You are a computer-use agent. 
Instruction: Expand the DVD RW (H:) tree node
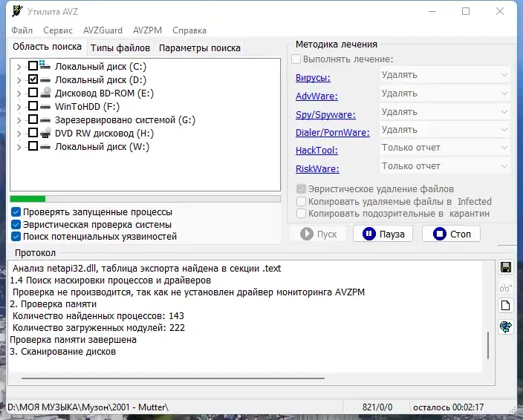pos(19,134)
